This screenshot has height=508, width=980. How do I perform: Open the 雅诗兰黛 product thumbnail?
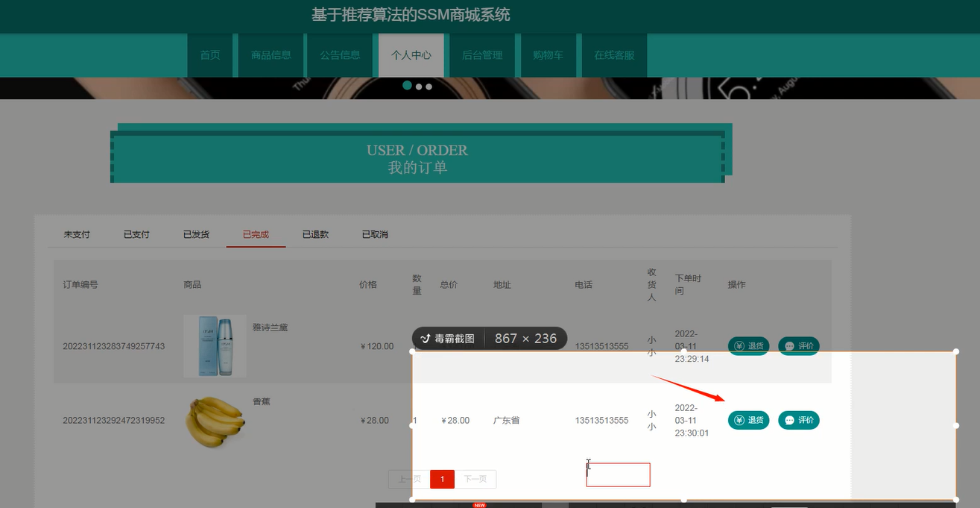215,345
